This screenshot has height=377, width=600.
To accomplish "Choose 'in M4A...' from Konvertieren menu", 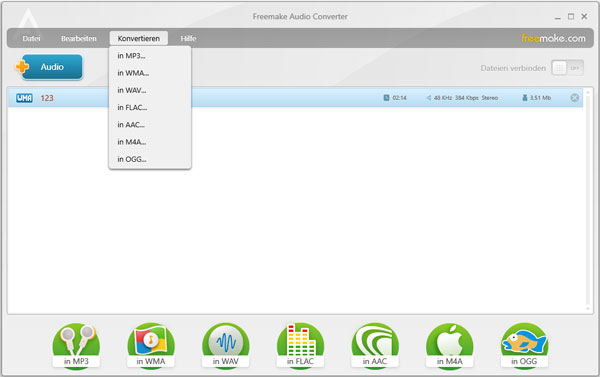I will (x=150, y=142).
